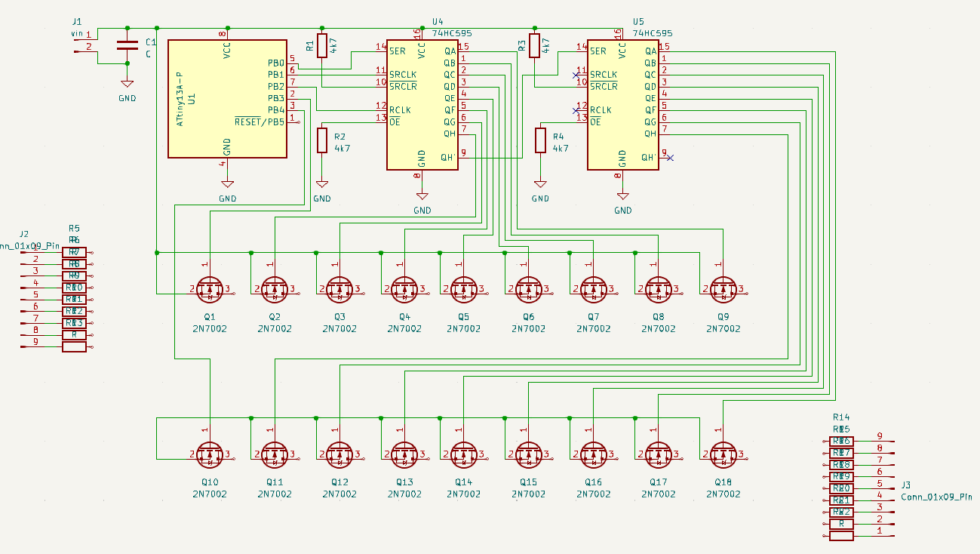The image size is (980, 554).
Task: Pick resistor R3 near U5
Action: coord(535,45)
